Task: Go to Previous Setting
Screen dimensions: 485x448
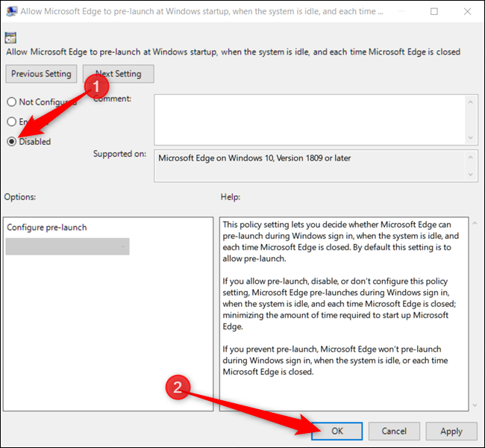Action: click(41, 74)
